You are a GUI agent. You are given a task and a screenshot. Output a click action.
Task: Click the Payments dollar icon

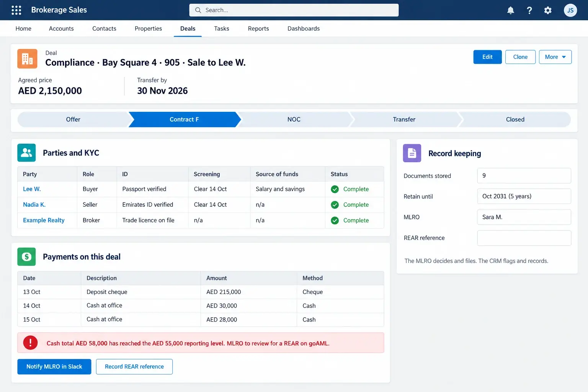26,256
